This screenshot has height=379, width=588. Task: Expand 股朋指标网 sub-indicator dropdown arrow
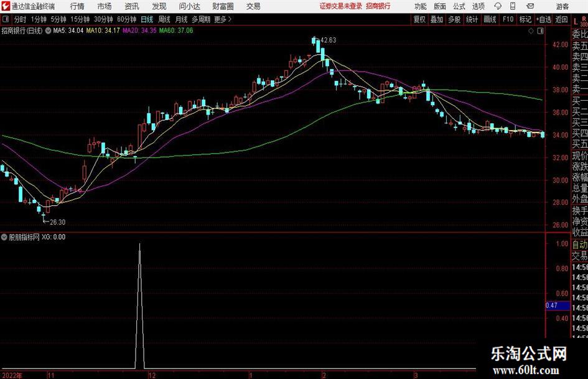point(4,237)
